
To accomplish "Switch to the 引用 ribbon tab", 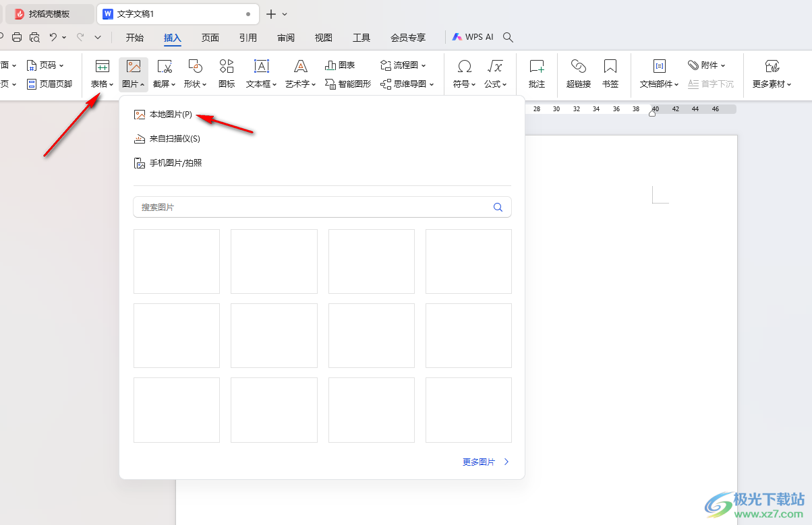I will point(248,38).
